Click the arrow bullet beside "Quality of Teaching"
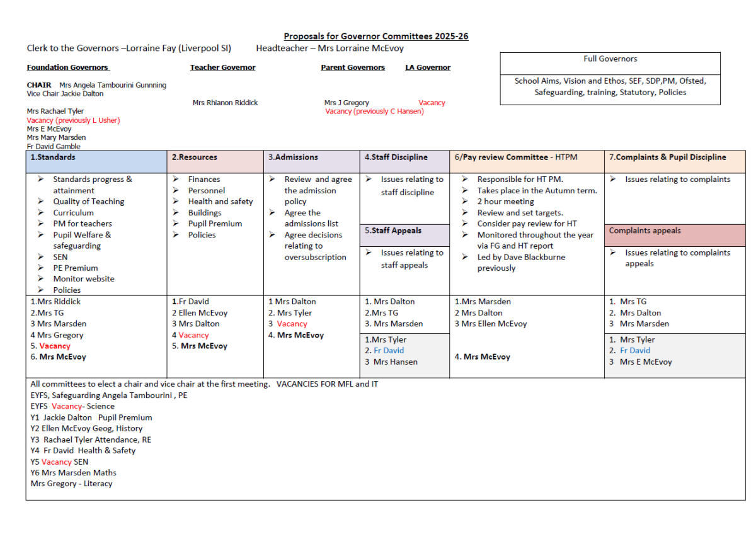Image resolution: width=756 pixels, height=534 pixels. (40, 202)
